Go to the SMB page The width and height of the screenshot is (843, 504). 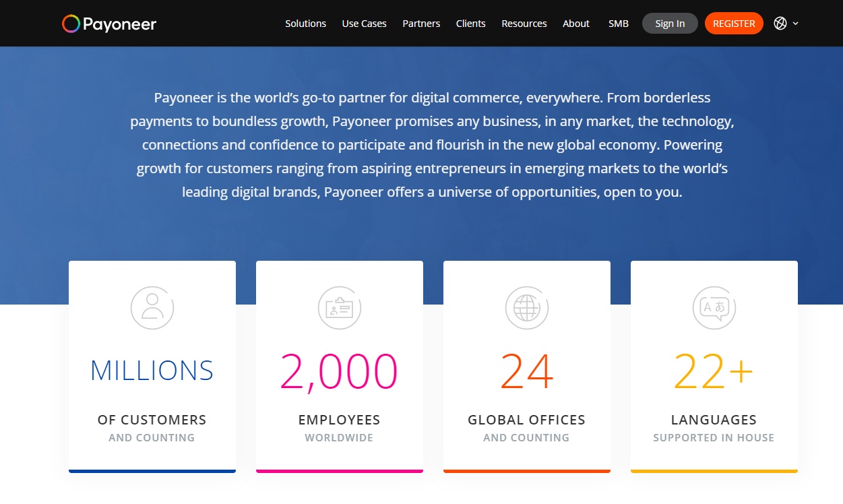click(x=618, y=24)
